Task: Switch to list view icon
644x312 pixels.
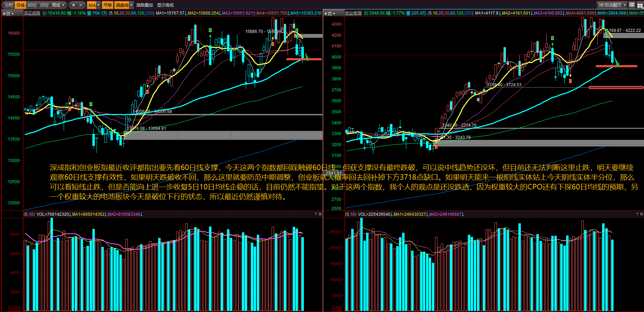Action: click(632, 5)
